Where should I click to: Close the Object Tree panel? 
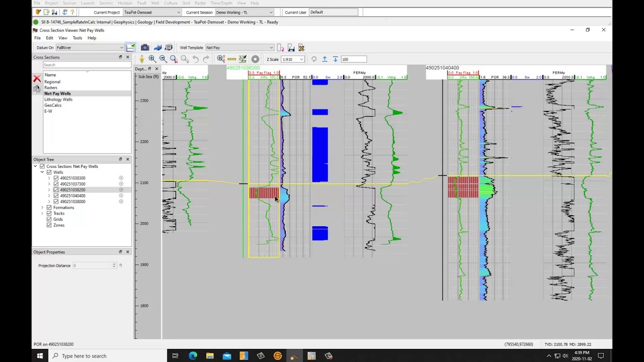(127, 159)
